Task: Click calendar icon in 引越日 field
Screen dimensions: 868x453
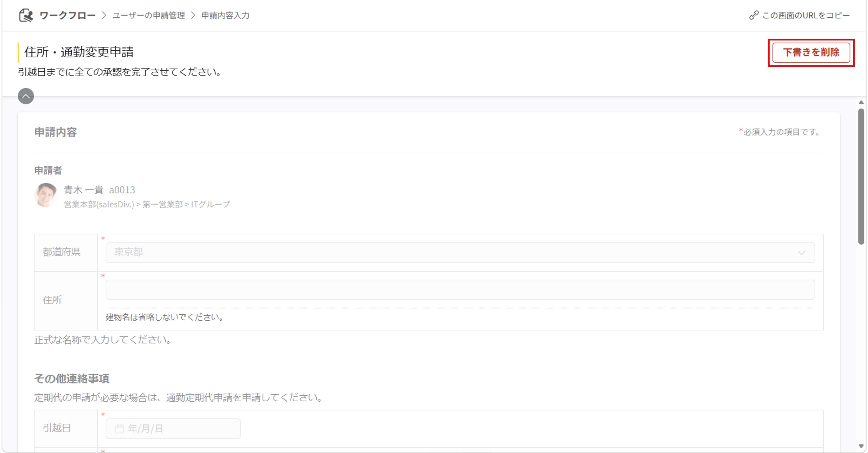Action: [x=119, y=429]
